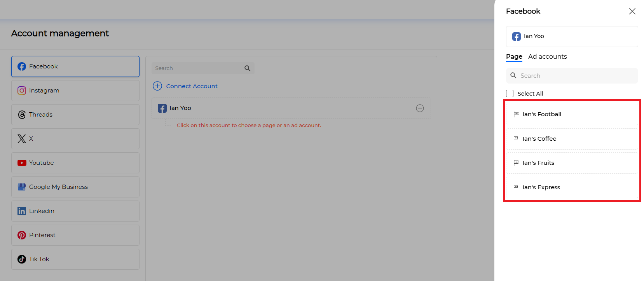
Task: Choose the Ian's Express page
Action: 572,187
